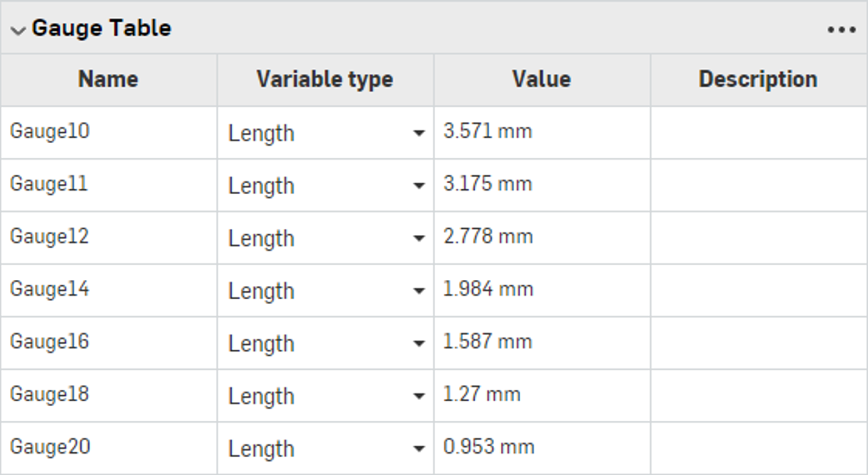This screenshot has height=475, width=868.
Task: Click the Value column header
Action: (542, 79)
